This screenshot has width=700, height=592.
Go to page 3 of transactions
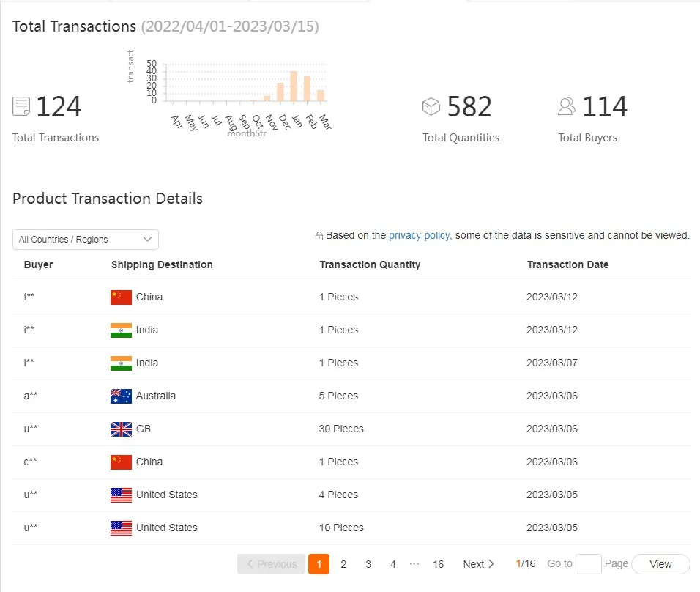point(368,564)
